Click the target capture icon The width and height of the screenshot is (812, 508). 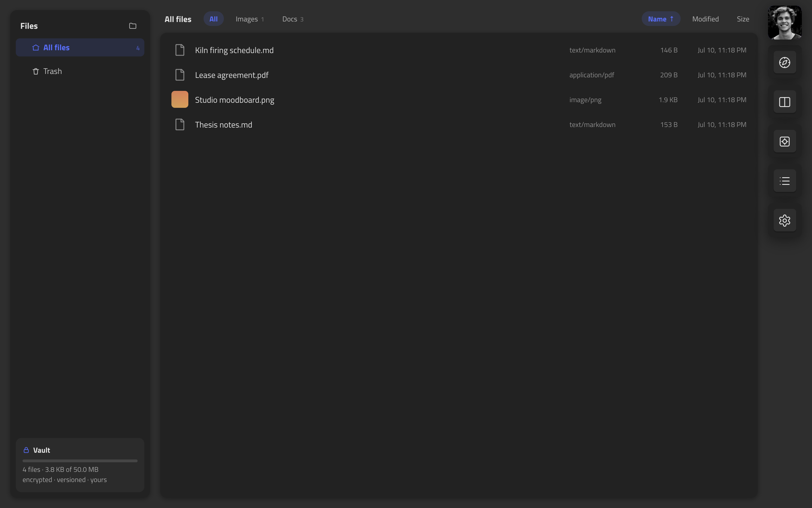point(784,141)
